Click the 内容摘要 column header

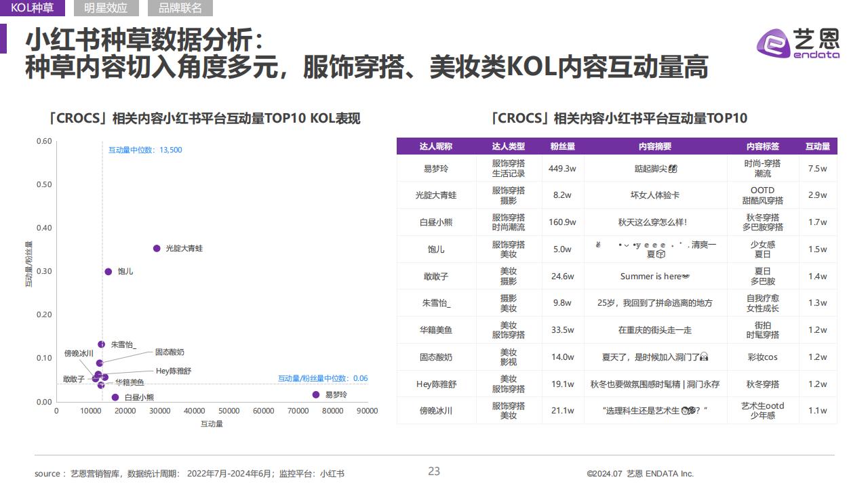(655, 146)
